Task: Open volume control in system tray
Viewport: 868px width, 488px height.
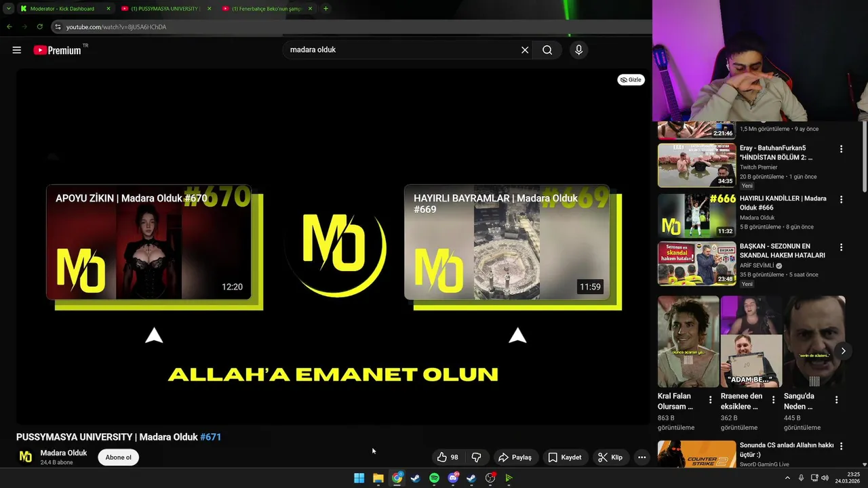Action: pos(825,478)
